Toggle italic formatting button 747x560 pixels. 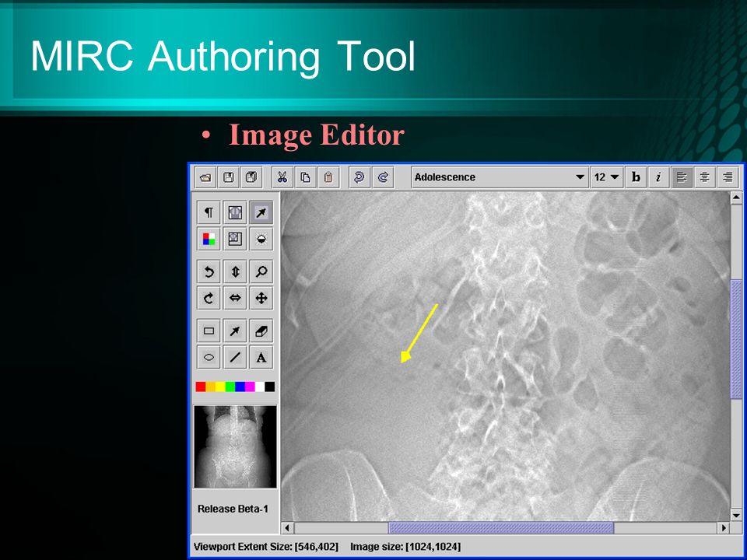point(658,177)
